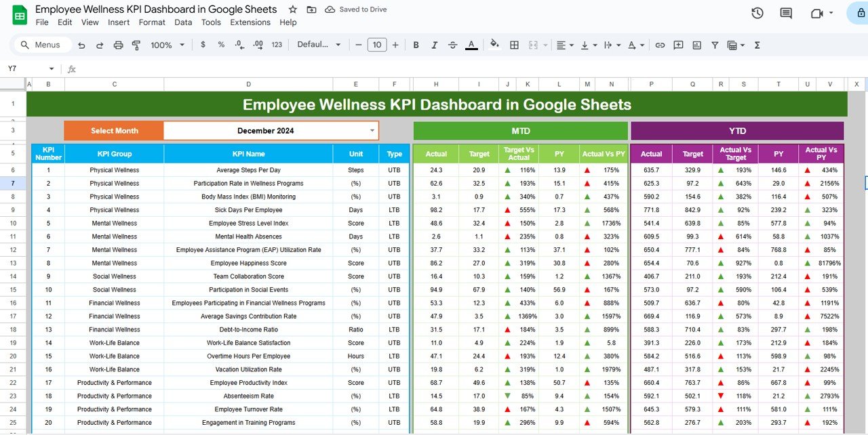Open the Help menu
868x435 pixels.
(x=288, y=22)
